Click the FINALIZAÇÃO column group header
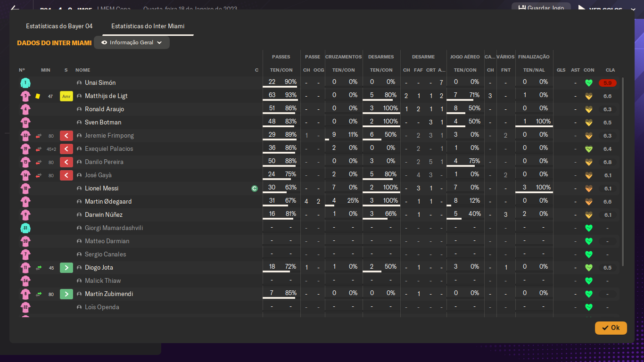Viewport: 644px width, 362px height. tap(534, 57)
